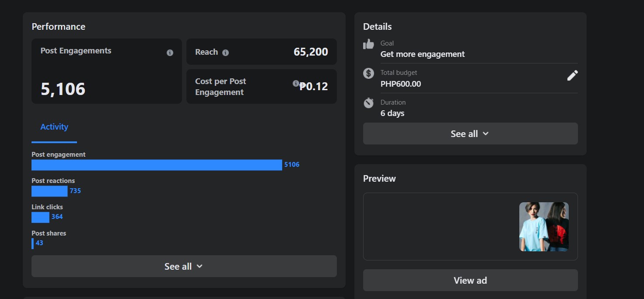This screenshot has height=299, width=644.
Task: Click the thumbs-up Goal icon
Action: tap(368, 44)
